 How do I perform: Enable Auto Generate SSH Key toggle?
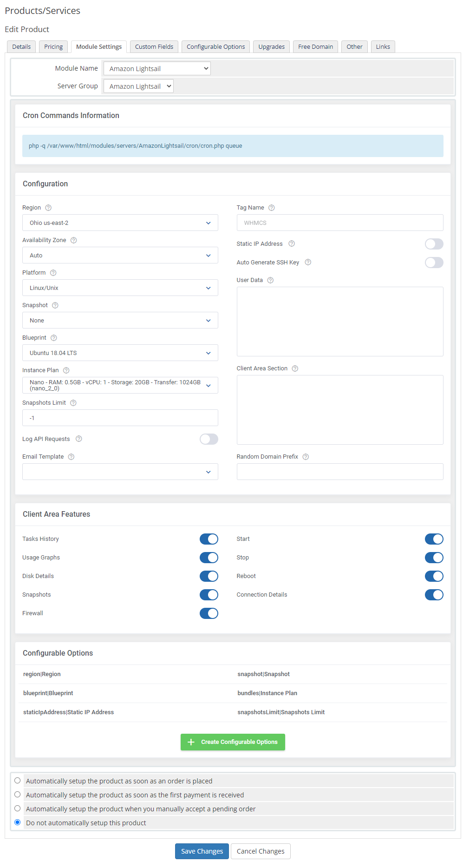tap(434, 263)
